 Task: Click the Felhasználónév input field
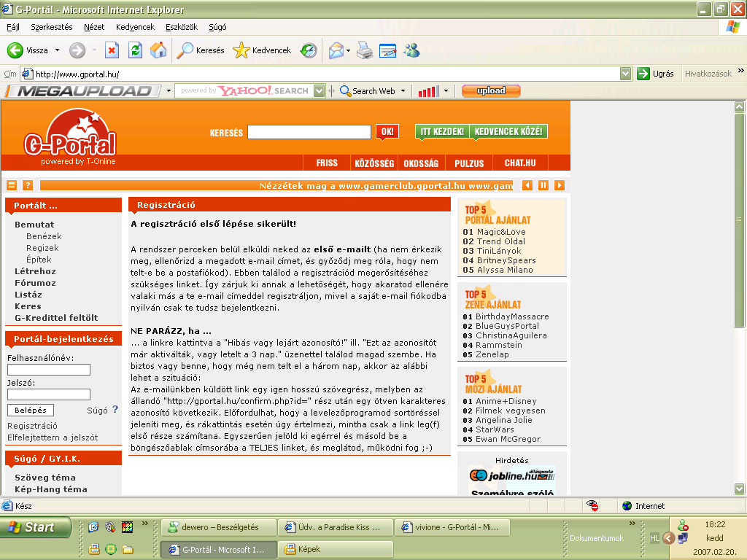click(49, 370)
